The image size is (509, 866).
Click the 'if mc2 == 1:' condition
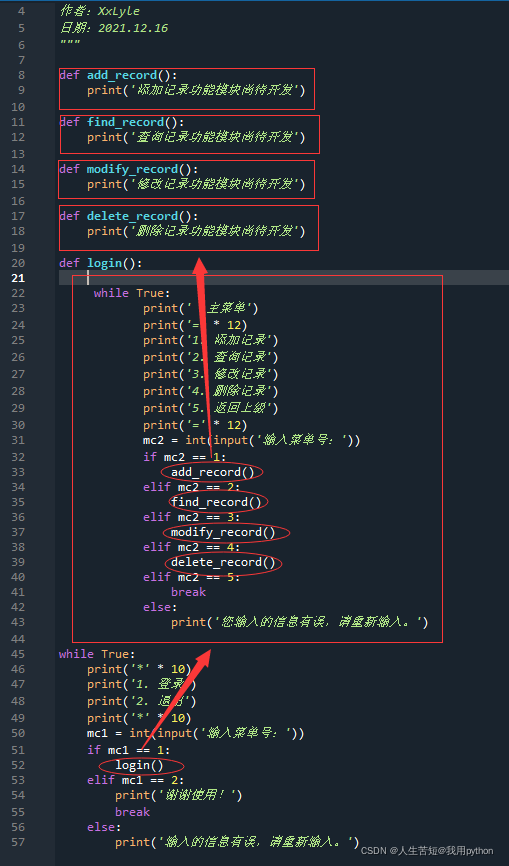[184, 457]
